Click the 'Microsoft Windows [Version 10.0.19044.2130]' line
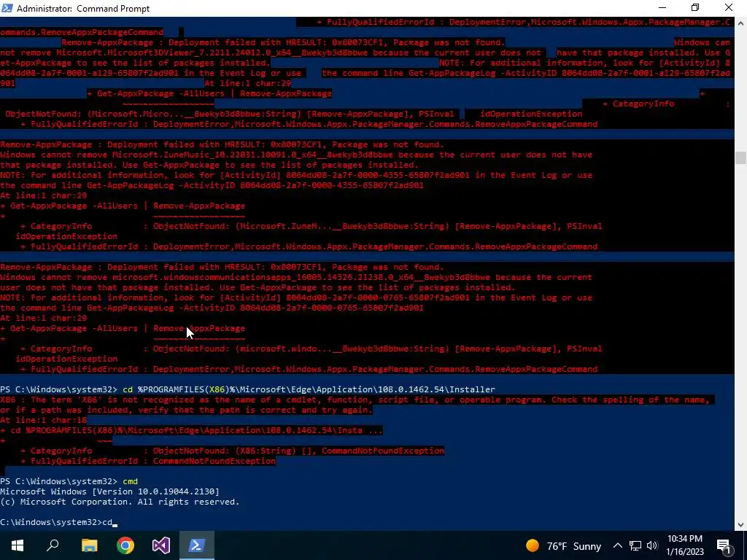747x560 pixels. (x=109, y=491)
